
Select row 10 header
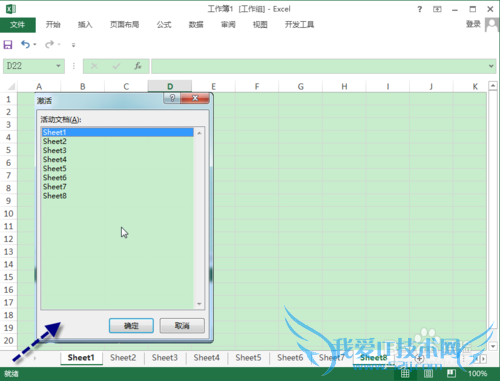8,213
